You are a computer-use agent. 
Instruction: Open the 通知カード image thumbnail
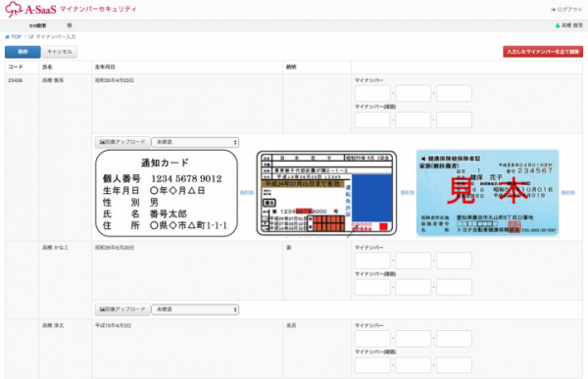167,193
